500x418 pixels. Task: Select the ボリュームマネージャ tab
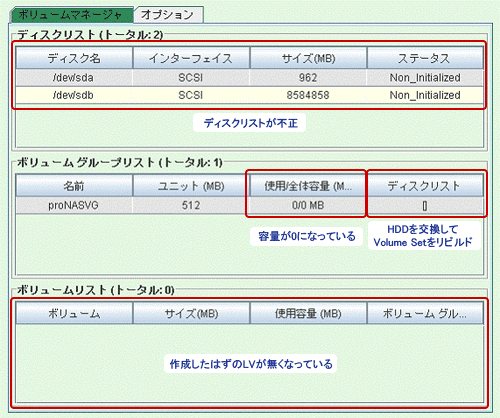click(x=72, y=15)
